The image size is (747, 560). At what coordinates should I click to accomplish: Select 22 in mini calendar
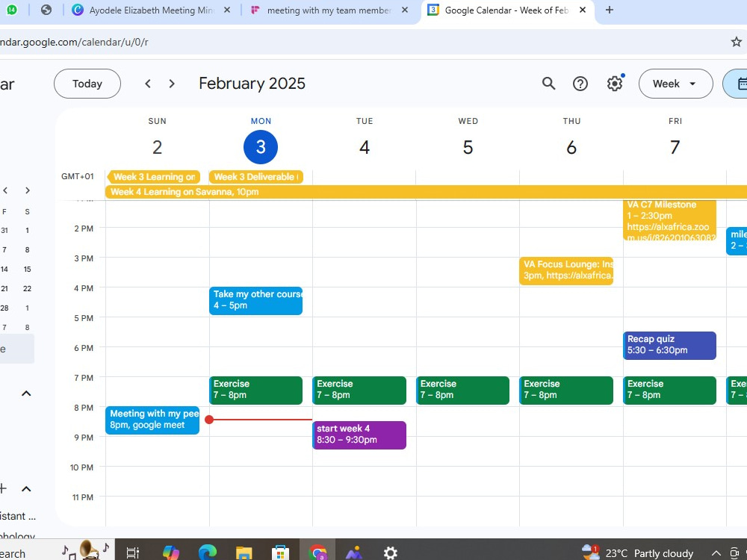[27, 288]
